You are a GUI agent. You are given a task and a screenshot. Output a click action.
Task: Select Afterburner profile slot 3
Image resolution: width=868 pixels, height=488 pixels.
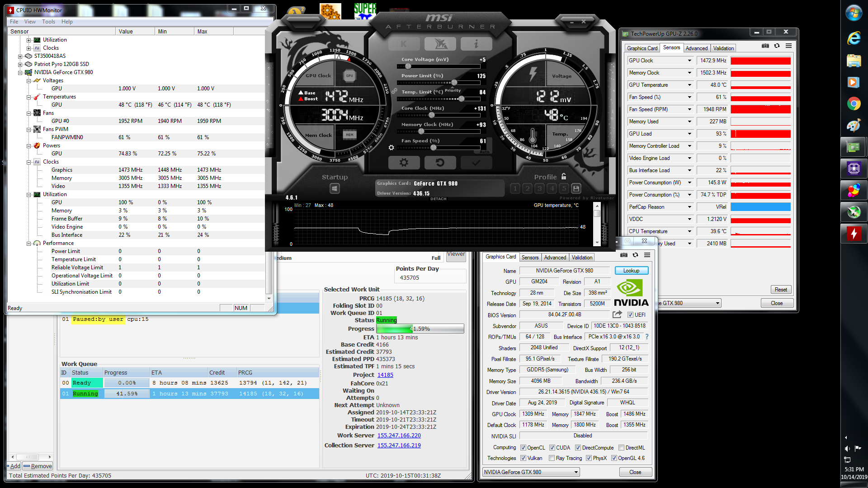click(539, 188)
